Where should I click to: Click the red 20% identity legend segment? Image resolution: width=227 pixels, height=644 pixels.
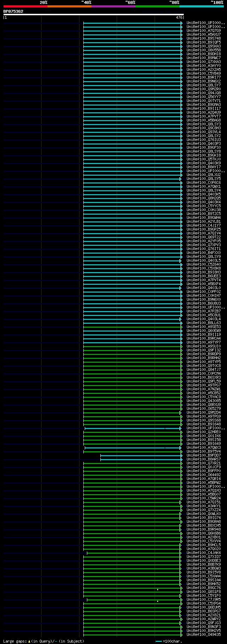25,6
